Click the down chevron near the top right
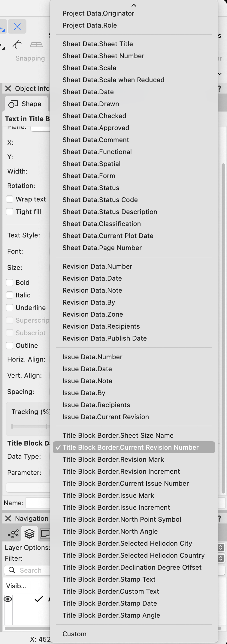The image size is (227, 644). point(220,73)
